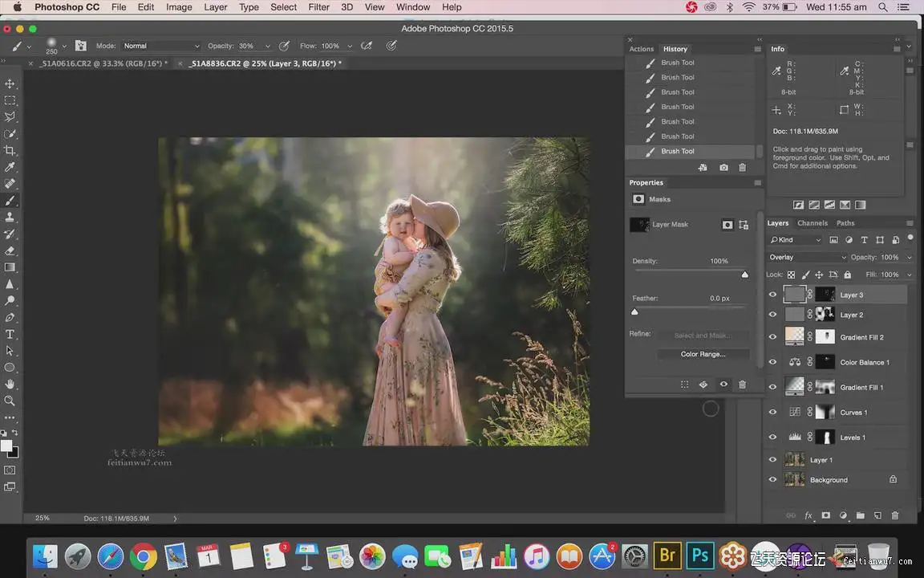Click the Color Range button

(703, 354)
